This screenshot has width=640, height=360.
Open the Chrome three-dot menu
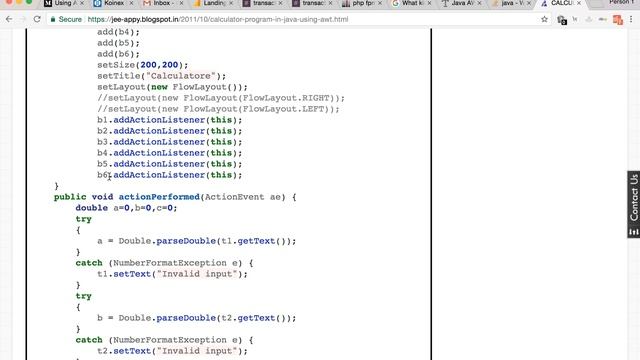631,19
